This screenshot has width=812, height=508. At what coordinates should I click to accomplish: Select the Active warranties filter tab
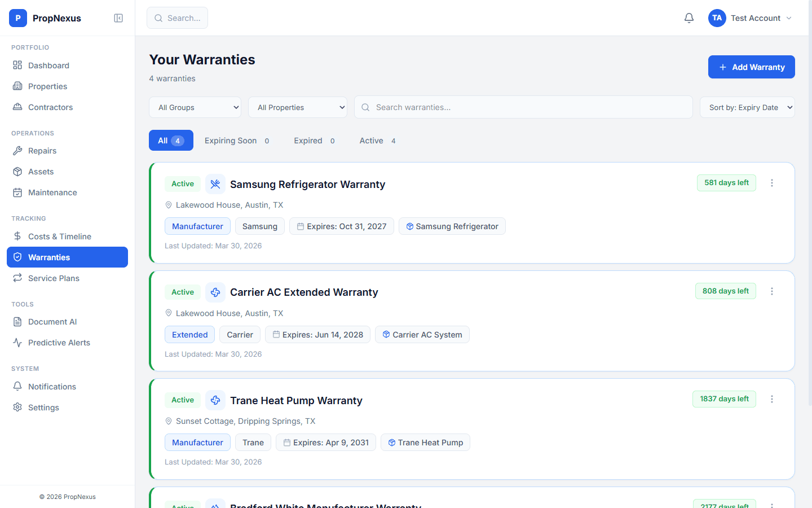coord(372,140)
